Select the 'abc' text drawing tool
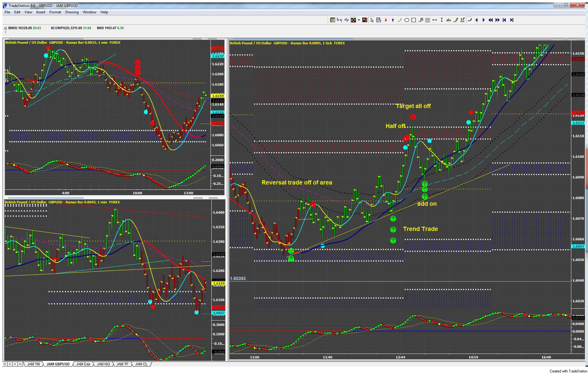This screenshot has height=373, width=588. click(449, 20)
